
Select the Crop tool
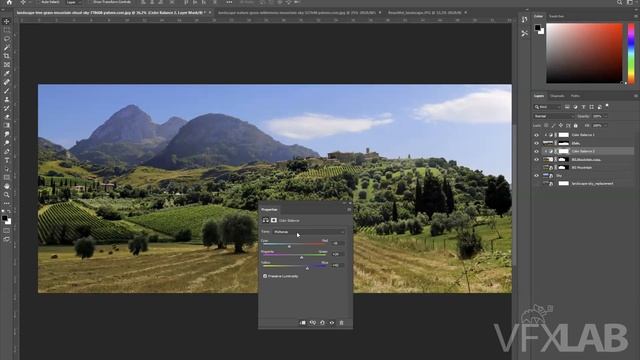pyautogui.click(x=7, y=56)
